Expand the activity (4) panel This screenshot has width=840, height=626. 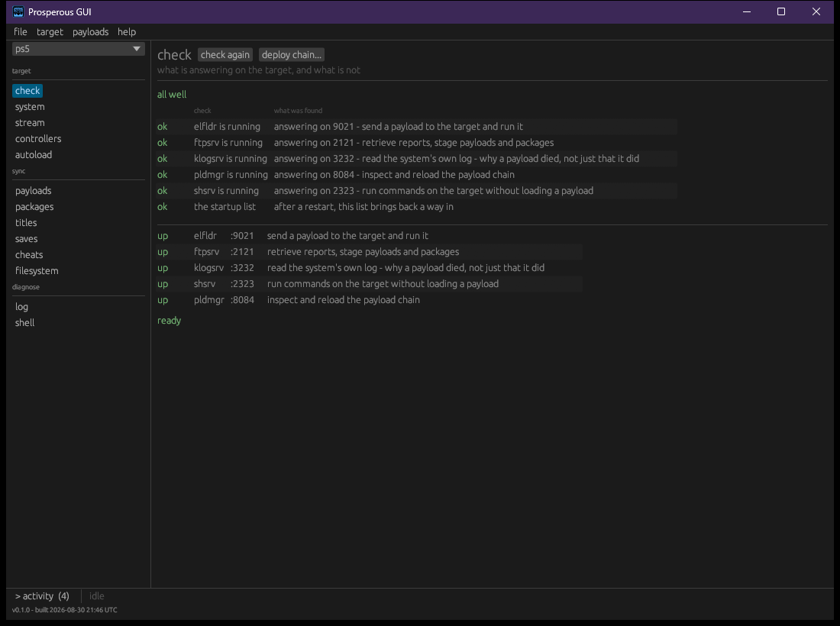[42, 596]
